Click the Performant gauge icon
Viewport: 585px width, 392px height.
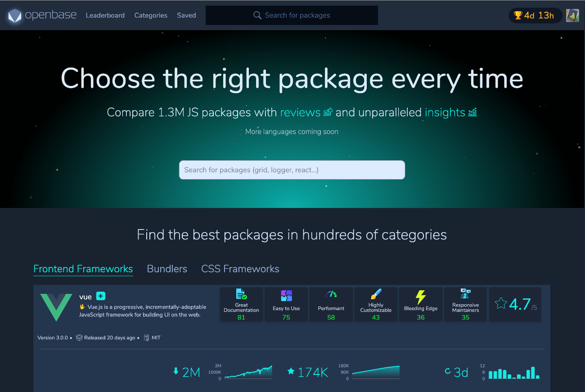tap(331, 294)
